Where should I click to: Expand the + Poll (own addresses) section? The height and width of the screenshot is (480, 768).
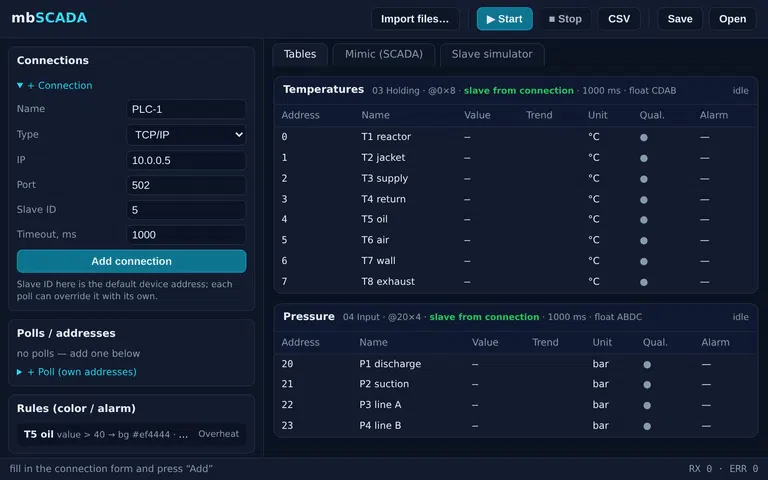tap(76, 372)
